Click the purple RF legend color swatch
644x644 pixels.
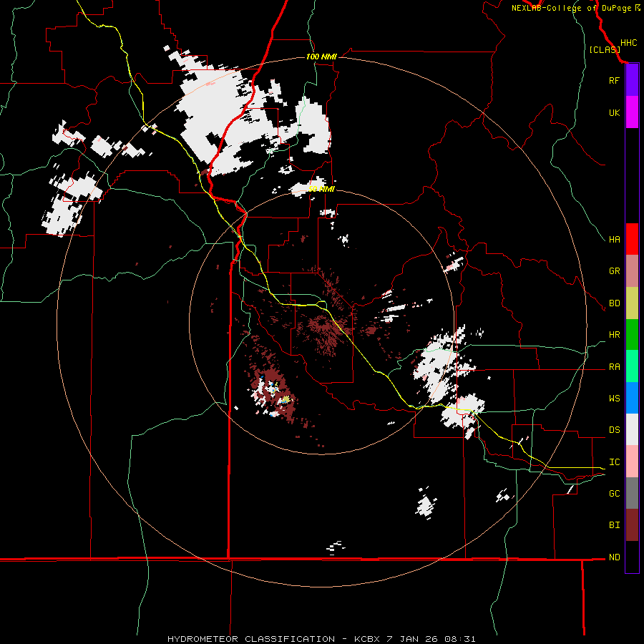[x=632, y=80]
